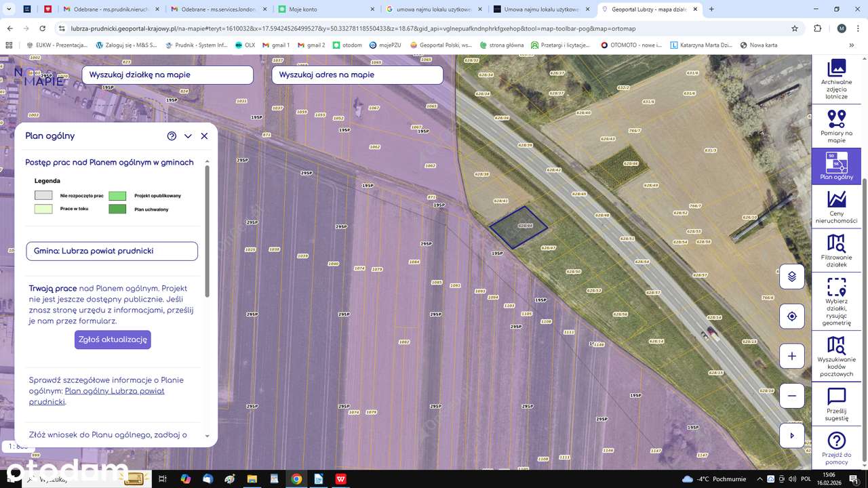This screenshot has width=868, height=488.
Task: Open Filtrowanie działek tool
Action: [836, 251]
